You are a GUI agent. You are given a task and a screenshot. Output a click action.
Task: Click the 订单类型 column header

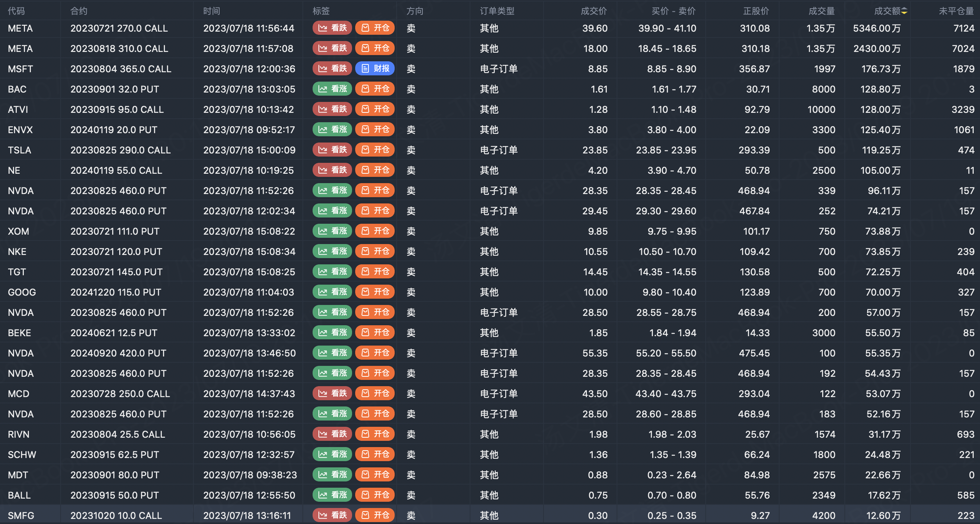[497, 11]
